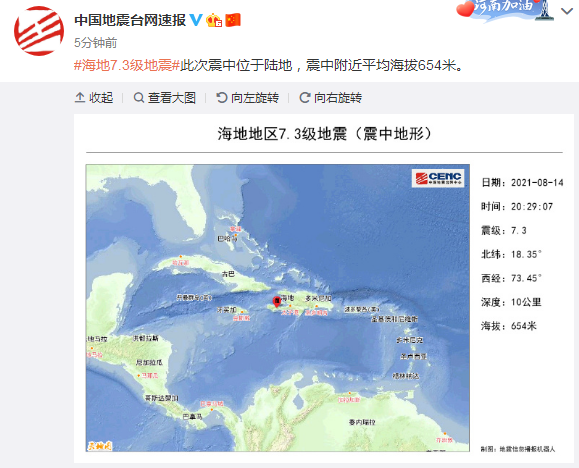Image resolution: width=579 pixels, height=468 pixels.
Task: Click the longitude text 西经：73.45°
Action: [x=511, y=278]
